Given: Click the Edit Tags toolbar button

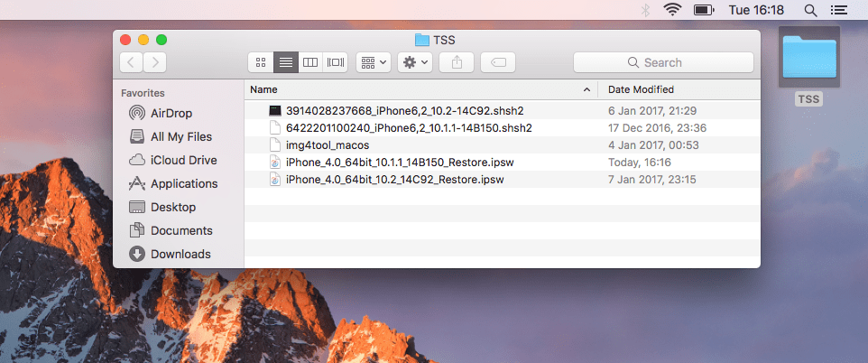Looking at the screenshot, I should point(498,62).
